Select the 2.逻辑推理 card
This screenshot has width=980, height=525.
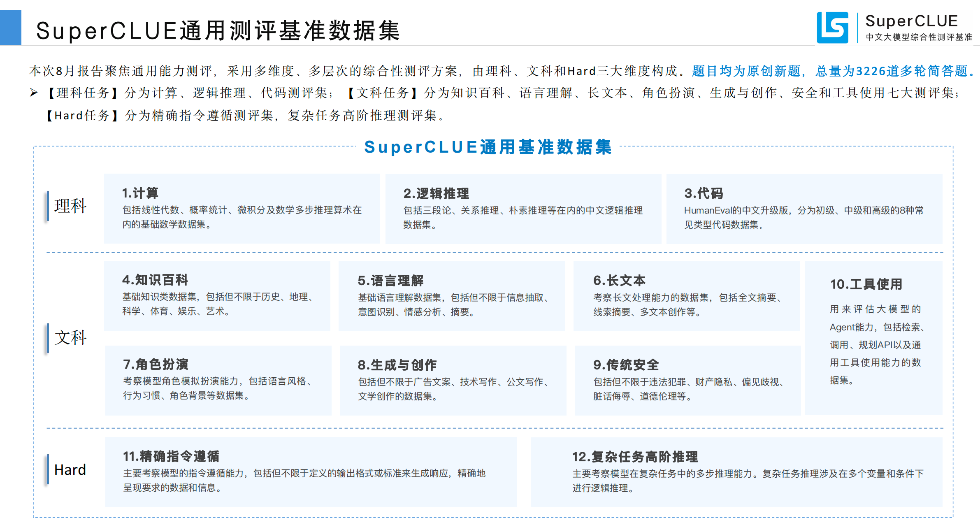(523, 209)
